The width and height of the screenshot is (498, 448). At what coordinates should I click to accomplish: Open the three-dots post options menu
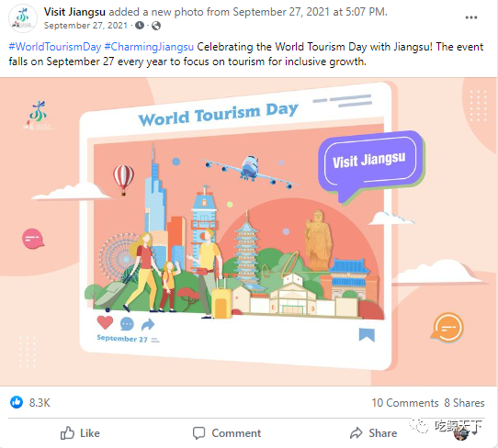click(471, 17)
